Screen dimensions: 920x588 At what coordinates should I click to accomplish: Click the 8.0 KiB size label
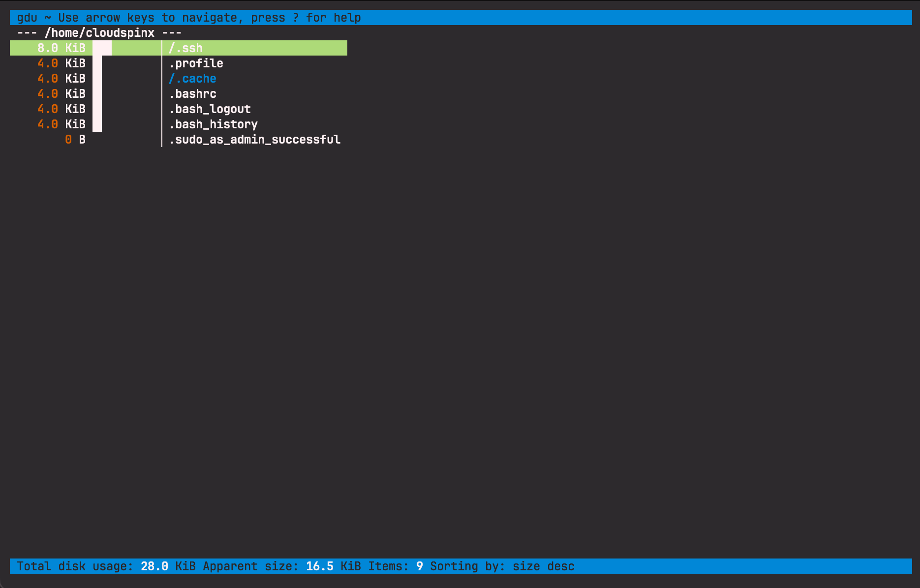click(x=61, y=48)
